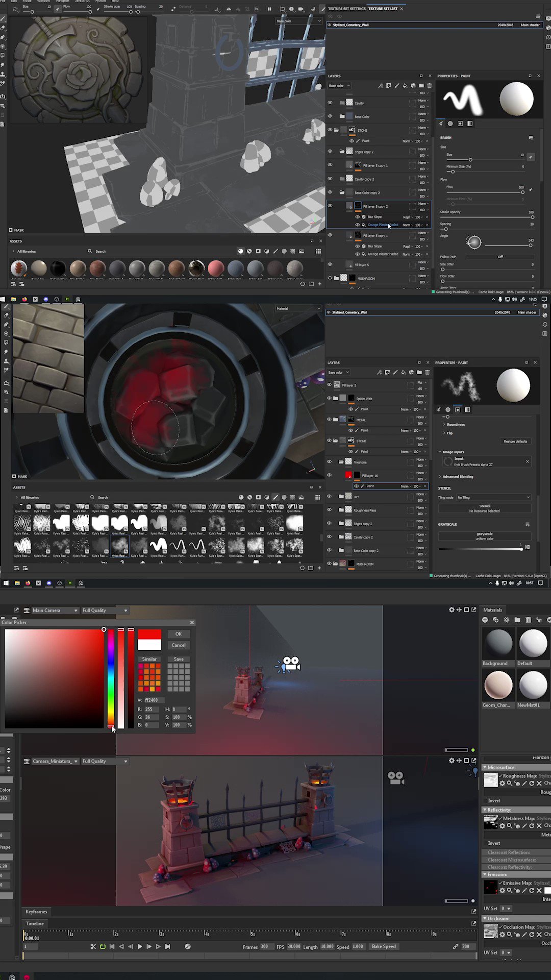Enable Invert checkbox under Reflectivity in Toolbag

pyautogui.click(x=485, y=843)
